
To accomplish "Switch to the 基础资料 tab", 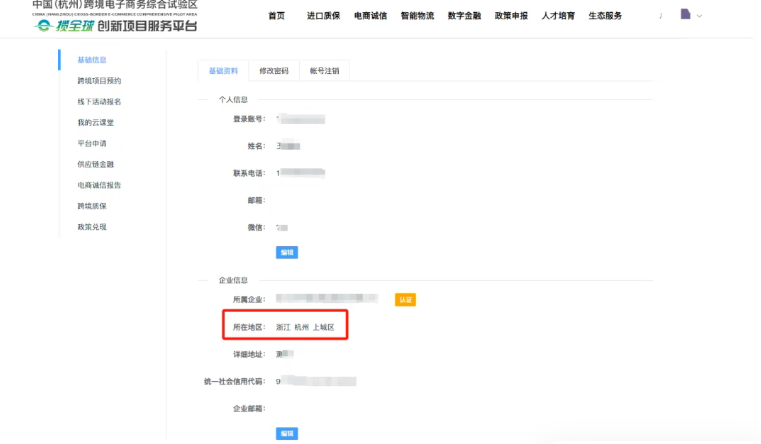I will point(223,71).
